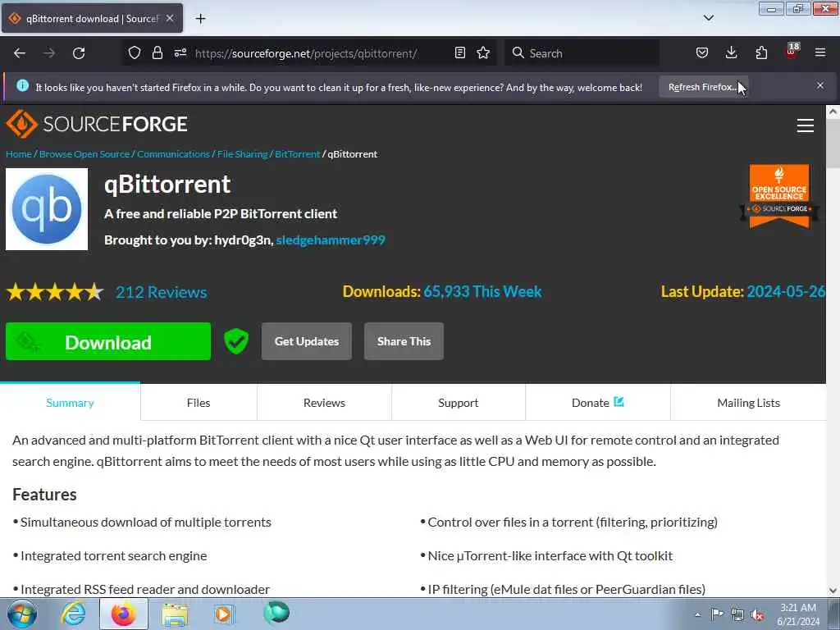Open the extension icon with the 18 badge
Viewport: 840px width, 630px height.
pos(792,52)
